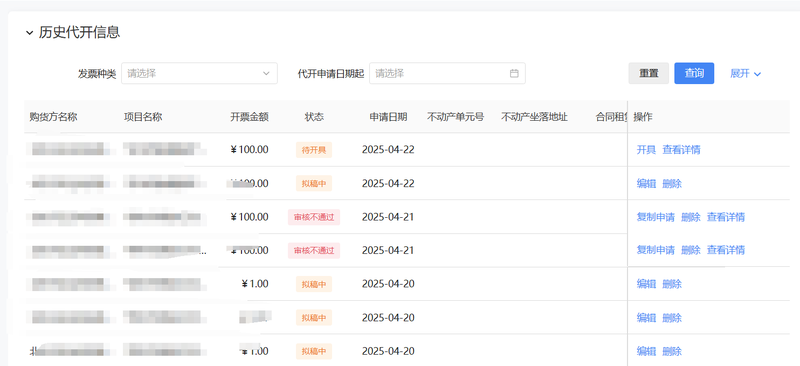Click the 查询 button
800x366 pixels.
click(x=694, y=74)
